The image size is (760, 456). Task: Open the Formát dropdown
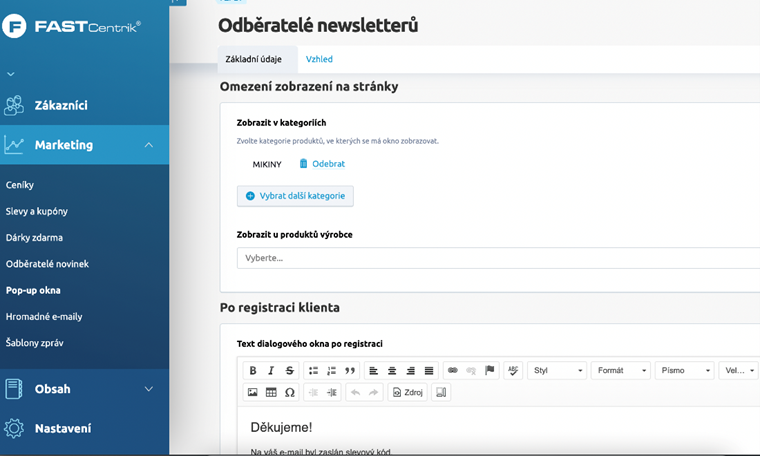[x=621, y=371]
